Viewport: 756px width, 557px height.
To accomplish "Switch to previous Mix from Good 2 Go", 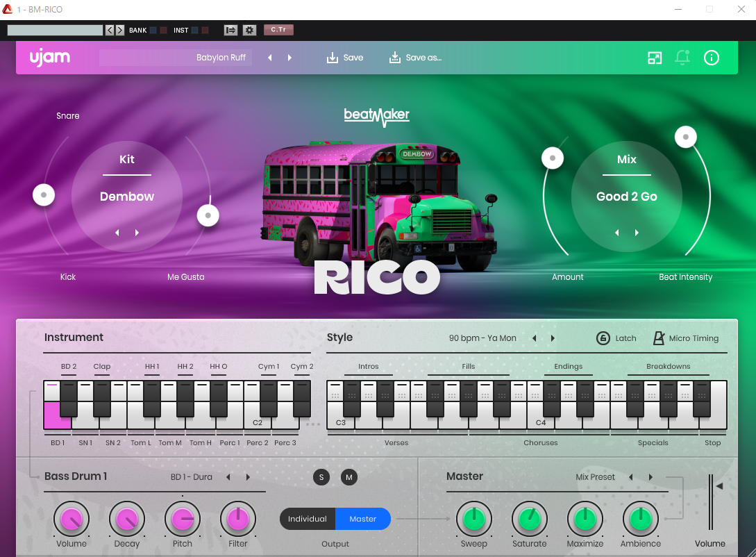I will (x=617, y=233).
